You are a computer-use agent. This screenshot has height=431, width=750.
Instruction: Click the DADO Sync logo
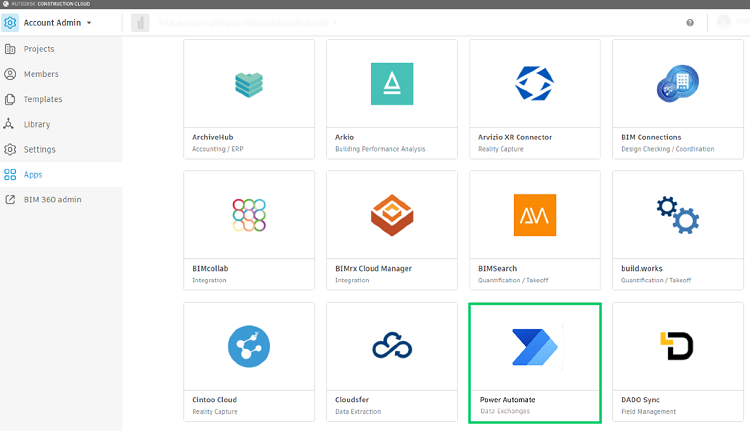pyautogui.click(x=677, y=345)
